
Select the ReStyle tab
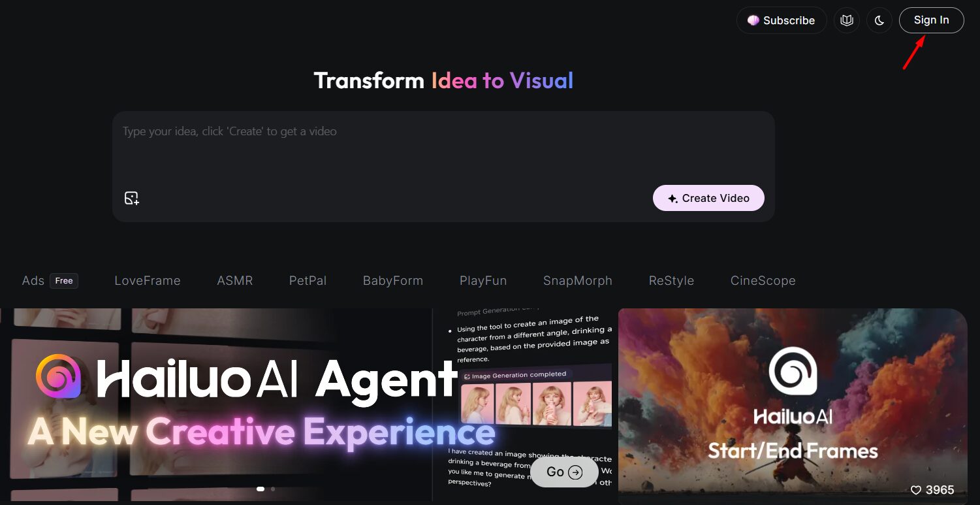click(671, 281)
